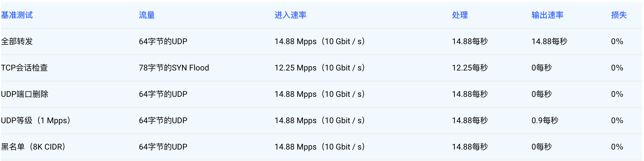
Task: Select the 0.9每秒 output rate cell
Action: pos(545,120)
